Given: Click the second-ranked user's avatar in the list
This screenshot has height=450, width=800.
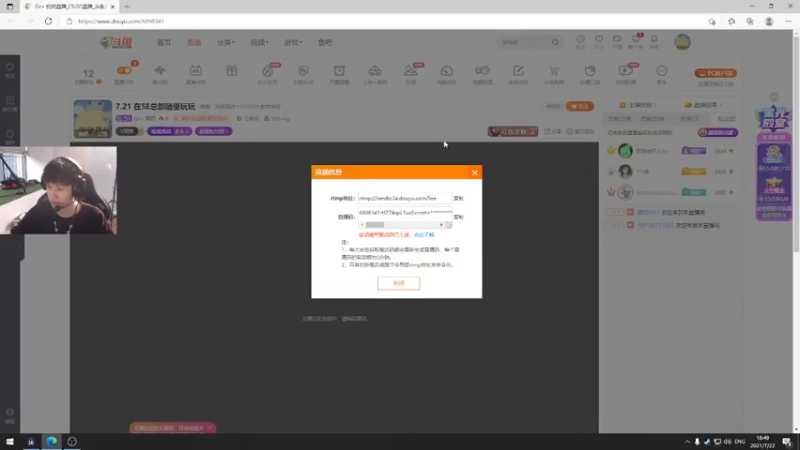Looking at the screenshot, I should [x=625, y=171].
